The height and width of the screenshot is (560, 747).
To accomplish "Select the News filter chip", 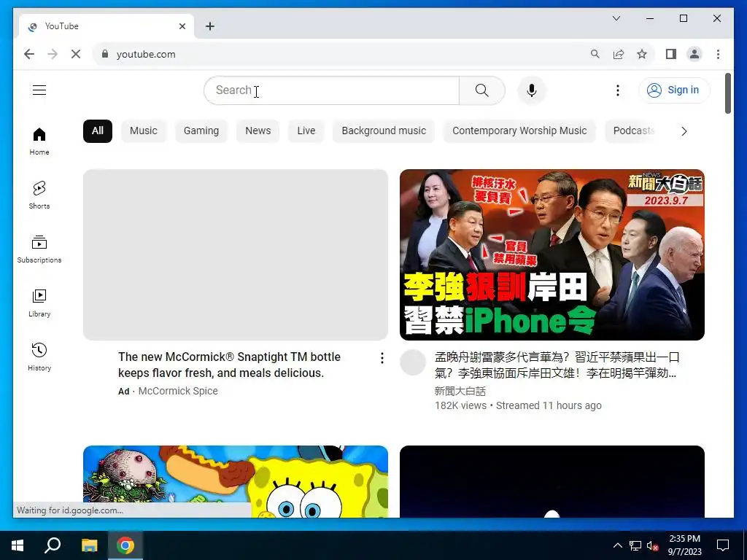I will 258,131.
